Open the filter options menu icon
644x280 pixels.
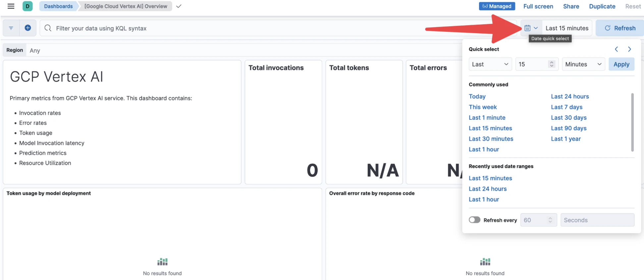(11, 28)
